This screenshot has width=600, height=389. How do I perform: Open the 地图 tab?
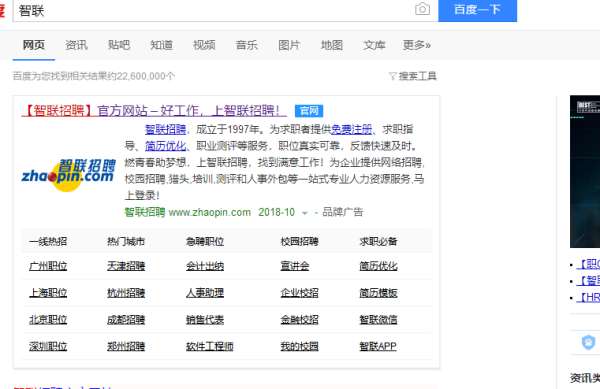click(x=332, y=45)
